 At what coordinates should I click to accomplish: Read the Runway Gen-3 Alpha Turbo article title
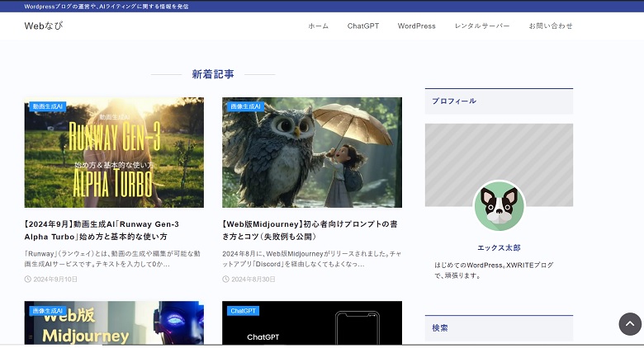(x=102, y=230)
